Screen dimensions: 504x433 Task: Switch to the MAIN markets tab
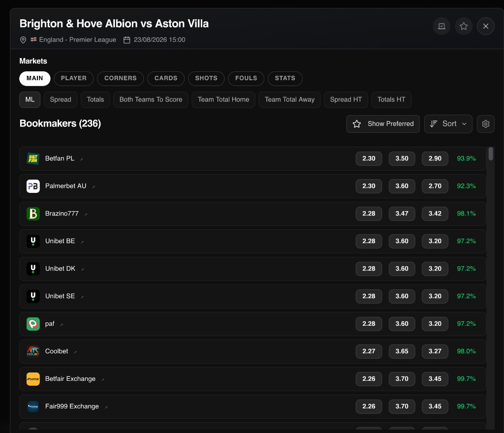35,78
